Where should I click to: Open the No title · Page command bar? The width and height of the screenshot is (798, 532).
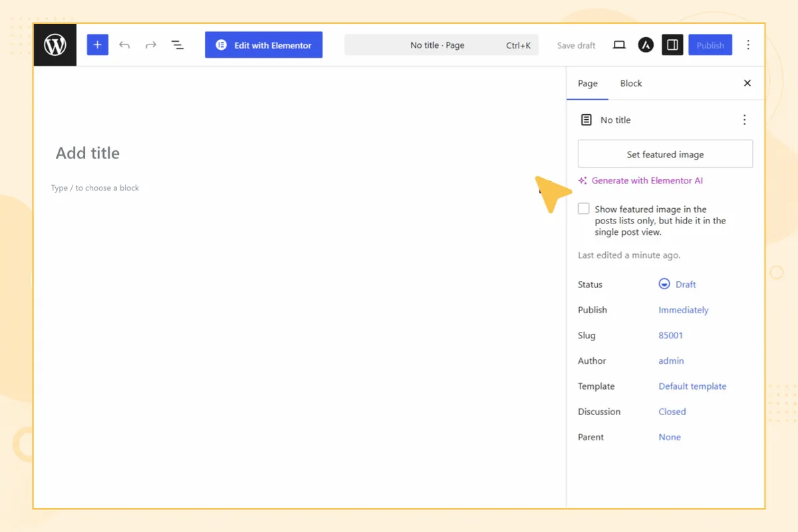442,45
